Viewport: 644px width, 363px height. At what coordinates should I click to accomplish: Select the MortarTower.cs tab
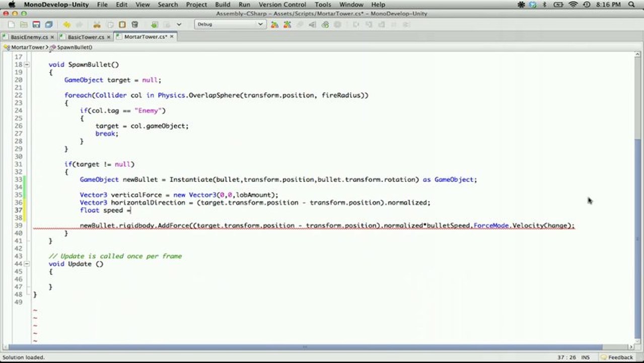pyautogui.click(x=145, y=37)
